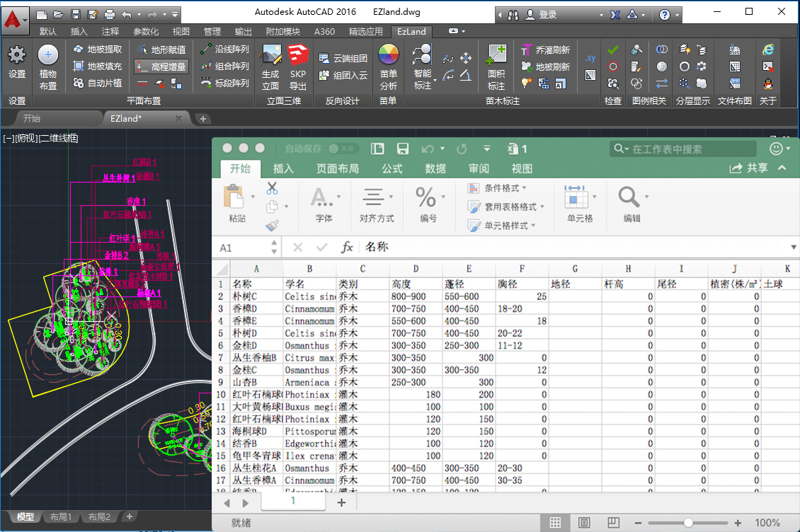
Task: Switch to the 布局1 layout tab
Action: tap(61, 516)
